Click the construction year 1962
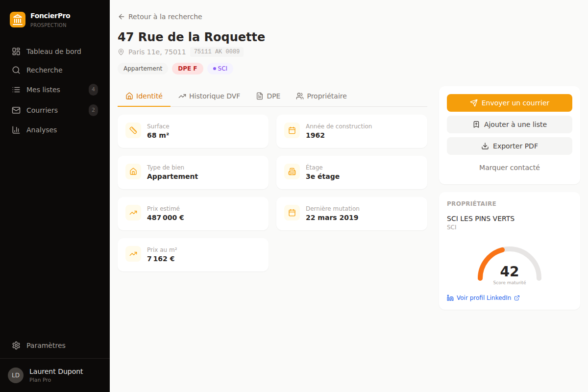The image size is (588, 392). [315, 135]
